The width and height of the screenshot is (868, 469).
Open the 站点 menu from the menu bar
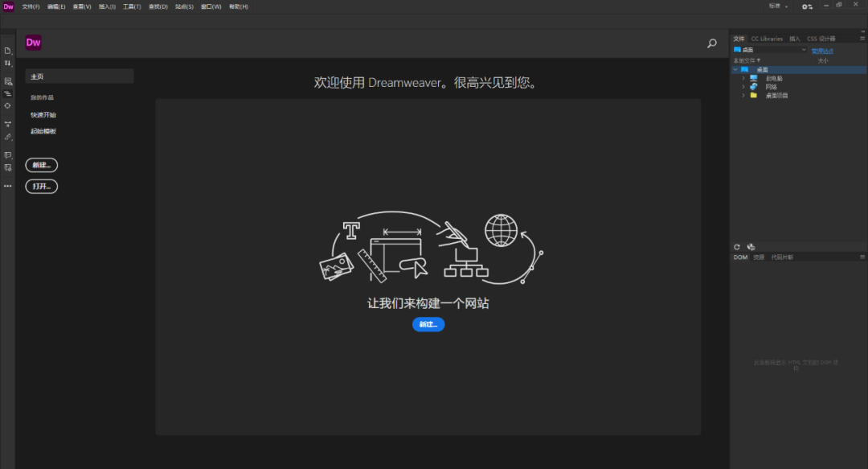pos(182,6)
